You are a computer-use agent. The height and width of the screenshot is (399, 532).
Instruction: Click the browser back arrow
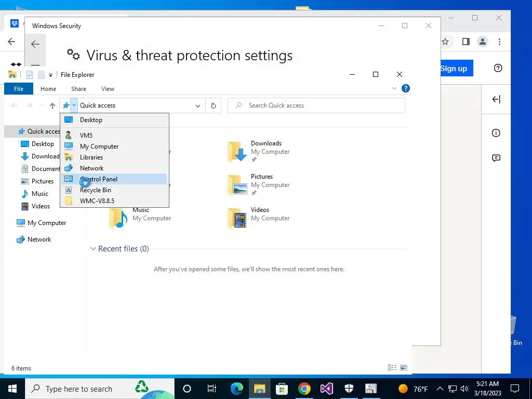tap(11, 42)
